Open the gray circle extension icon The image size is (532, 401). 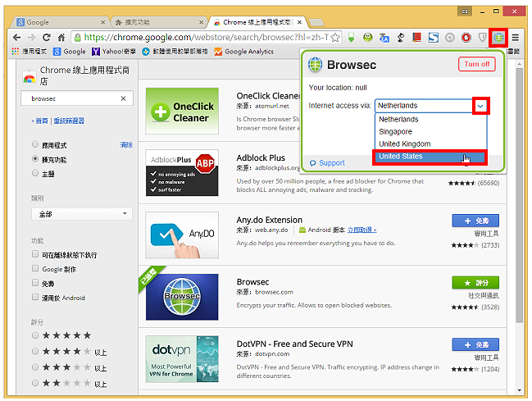point(450,38)
